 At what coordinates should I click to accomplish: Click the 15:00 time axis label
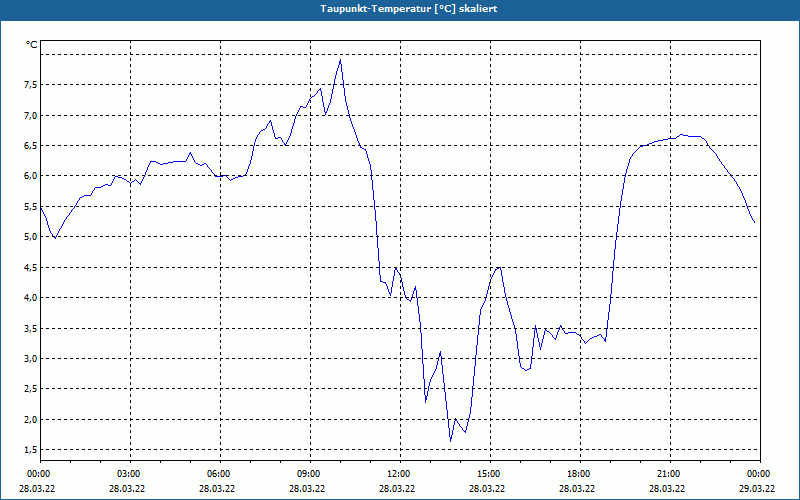[490, 474]
